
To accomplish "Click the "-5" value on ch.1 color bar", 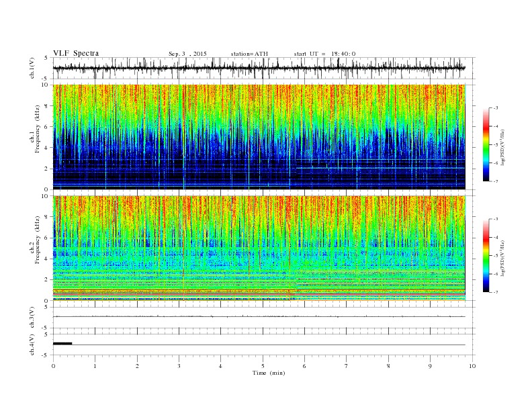I will click(x=496, y=145).
